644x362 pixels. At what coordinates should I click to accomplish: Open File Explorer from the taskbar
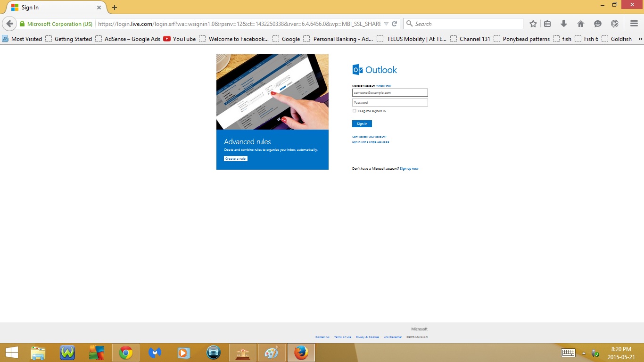[x=38, y=353]
